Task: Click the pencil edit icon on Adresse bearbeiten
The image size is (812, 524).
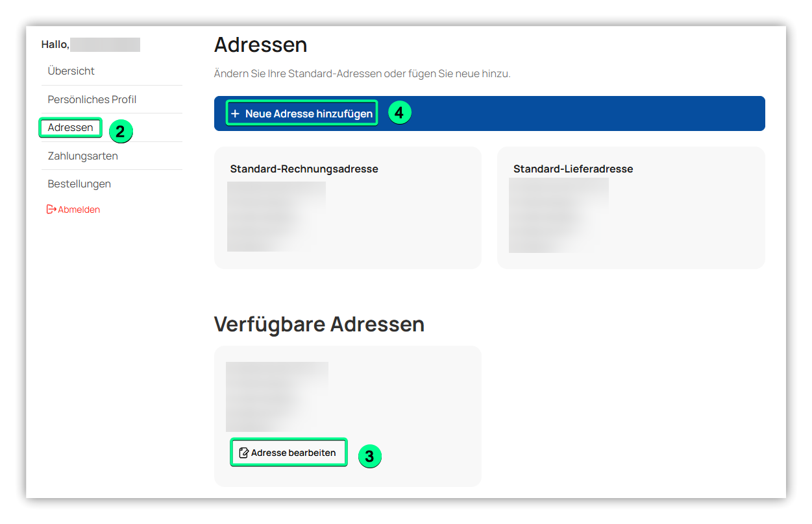Action: tap(244, 453)
